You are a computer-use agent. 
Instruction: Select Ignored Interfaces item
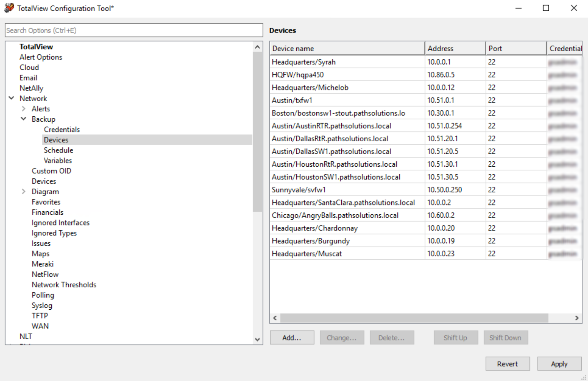[x=61, y=223]
